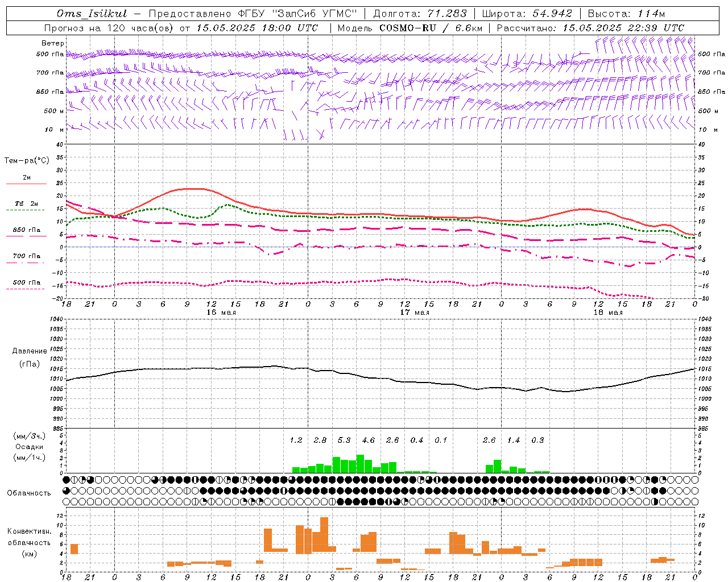The image size is (728, 582).
Task: Click the 'Широта: 54.942' header value
Action: click(527, 14)
